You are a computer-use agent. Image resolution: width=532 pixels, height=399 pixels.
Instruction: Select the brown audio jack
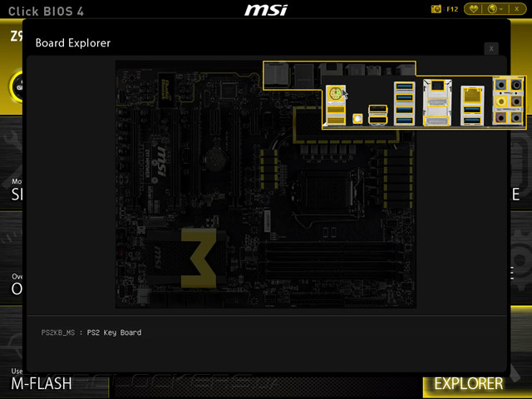(x=516, y=101)
